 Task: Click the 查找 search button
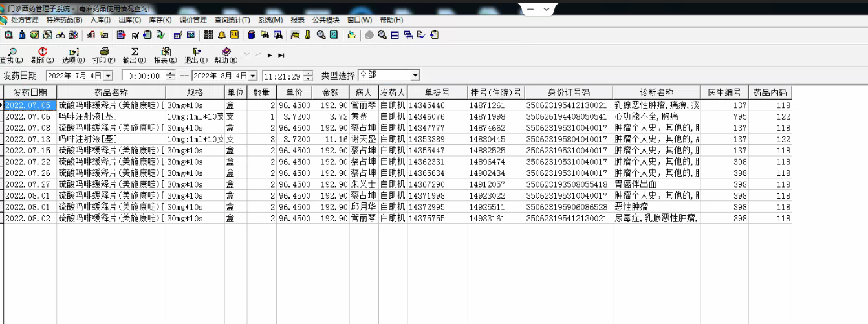click(x=10, y=56)
